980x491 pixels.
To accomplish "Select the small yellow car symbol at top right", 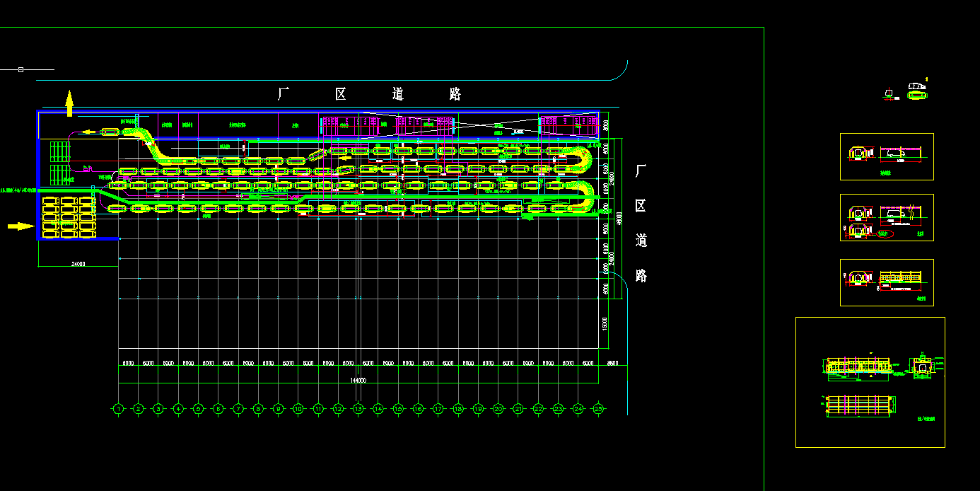I will pyautogui.click(x=917, y=94).
